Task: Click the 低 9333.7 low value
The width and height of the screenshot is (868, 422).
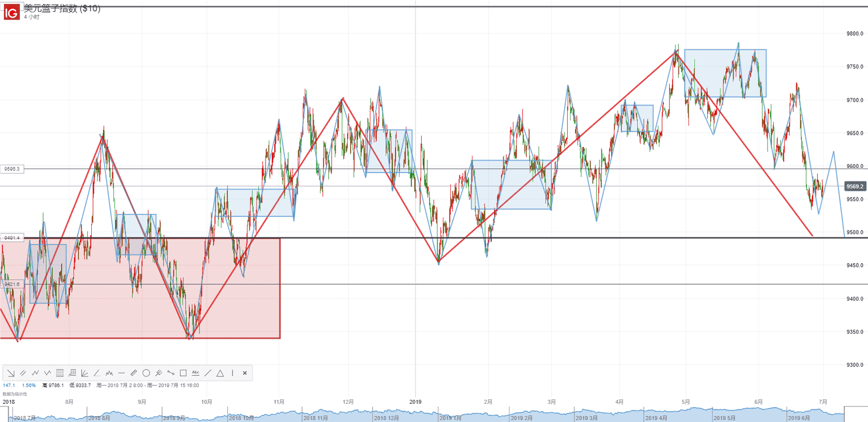Action: (x=80, y=386)
